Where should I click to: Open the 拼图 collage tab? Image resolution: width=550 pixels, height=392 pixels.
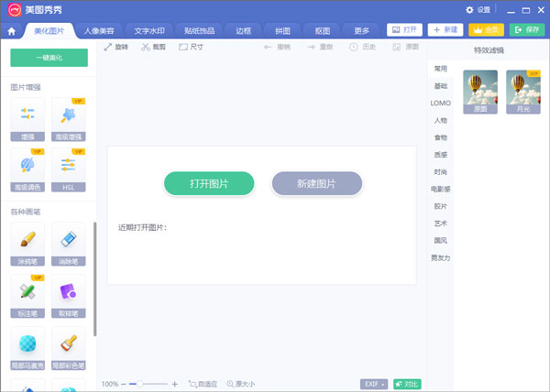point(282,31)
